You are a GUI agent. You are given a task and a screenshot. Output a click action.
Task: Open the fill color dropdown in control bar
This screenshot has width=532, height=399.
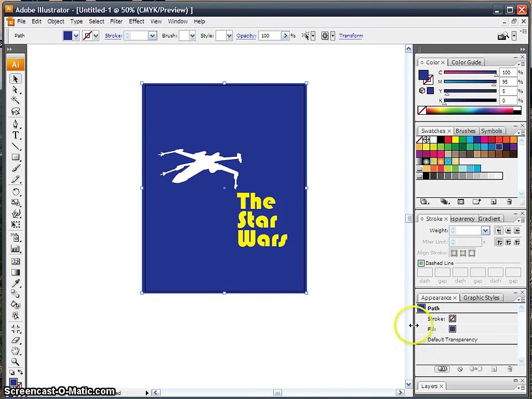(76, 35)
